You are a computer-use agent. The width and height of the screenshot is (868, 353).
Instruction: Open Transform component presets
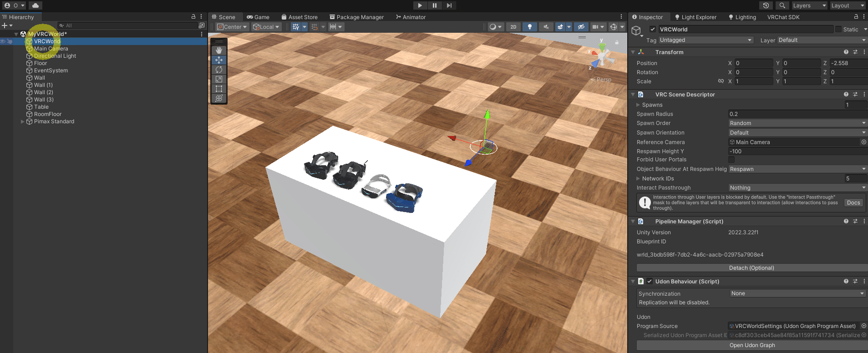coord(855,52)
